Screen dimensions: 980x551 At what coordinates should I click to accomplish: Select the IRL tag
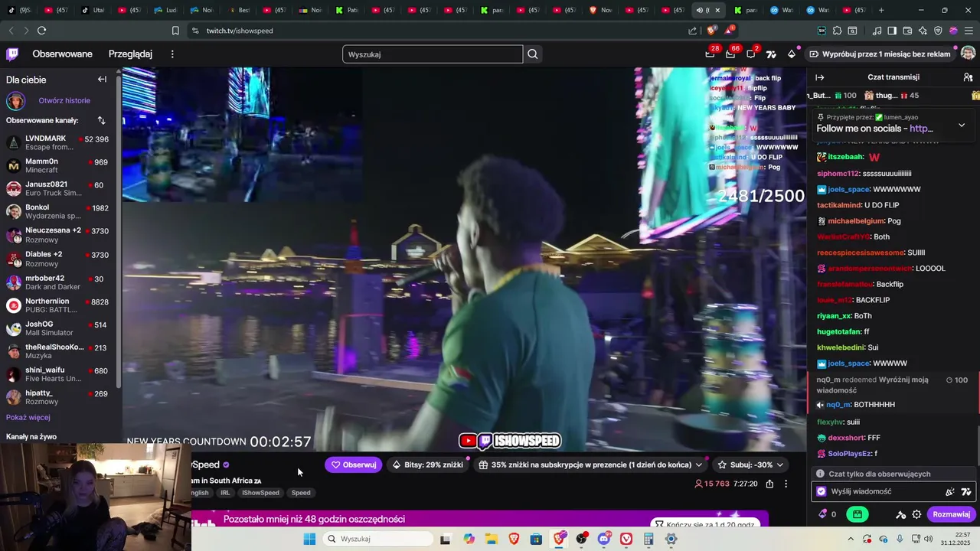[225, 493]
